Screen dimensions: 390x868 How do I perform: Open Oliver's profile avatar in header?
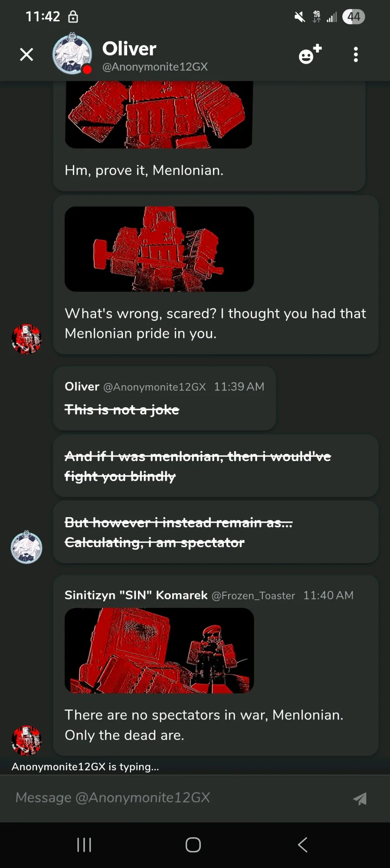click(x=72, y=54)
